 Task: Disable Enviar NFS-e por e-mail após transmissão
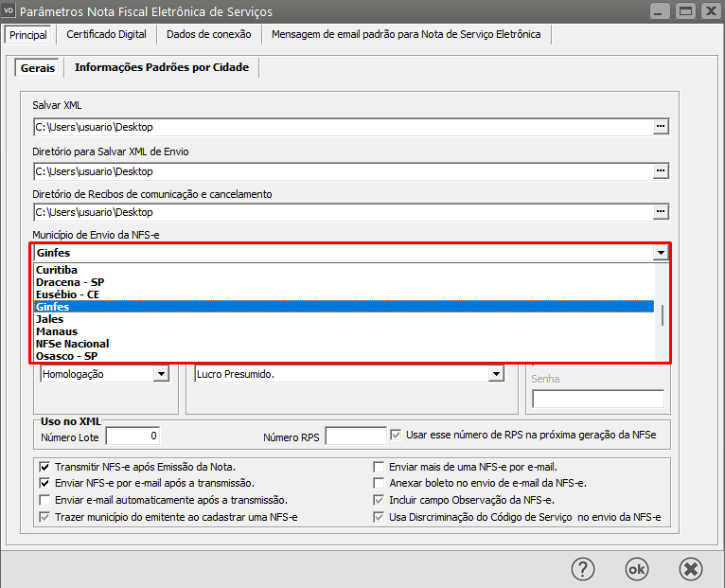point(44,483)
